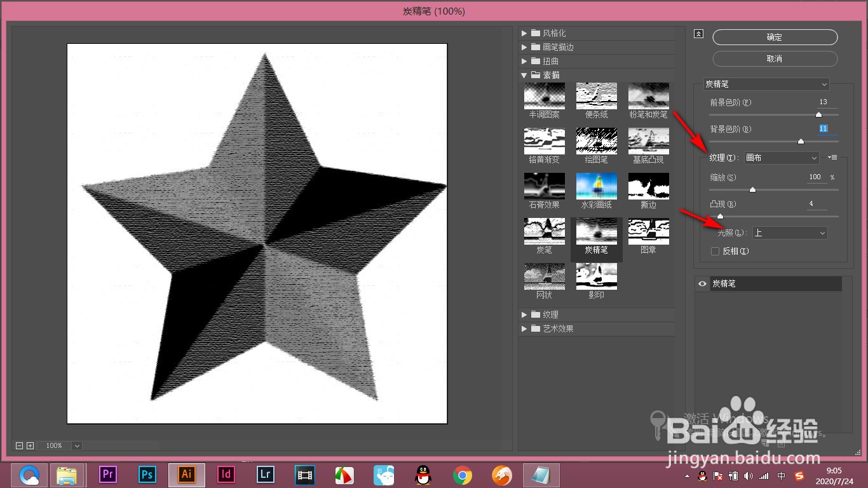Open the load texture flyout menu icon
868x488 pixels.
coord(833,158)
